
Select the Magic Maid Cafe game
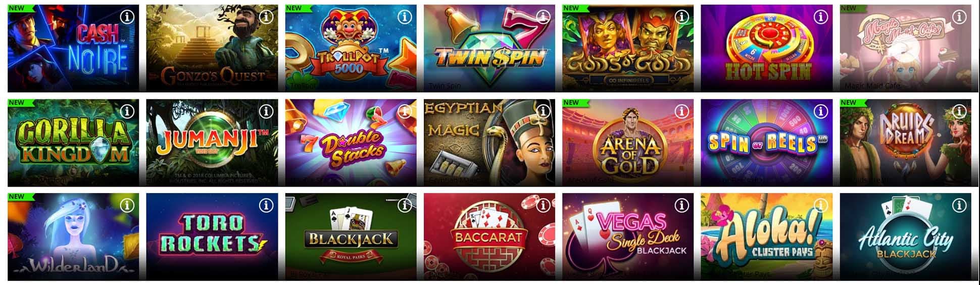pyautogui.click(x=905, y=49)
